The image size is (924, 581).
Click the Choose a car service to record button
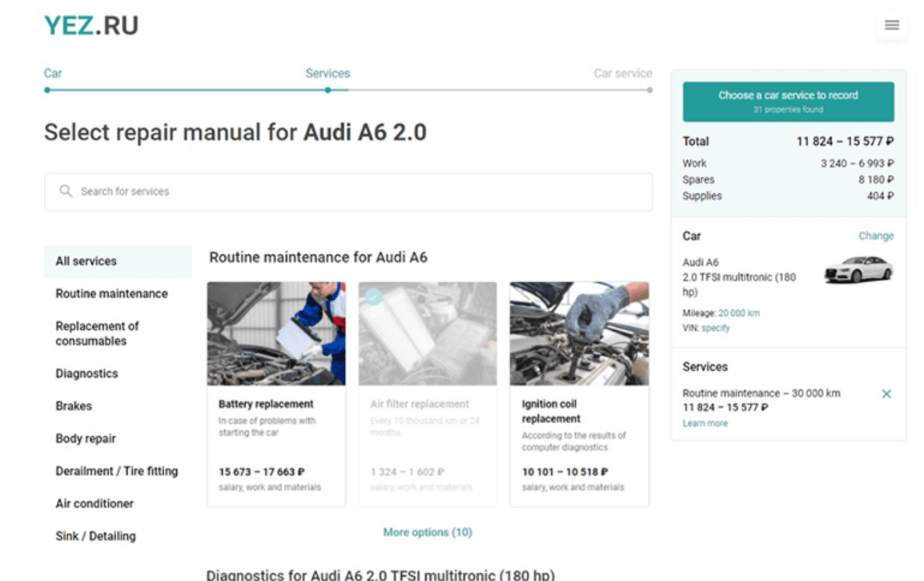tap(787, 99)
